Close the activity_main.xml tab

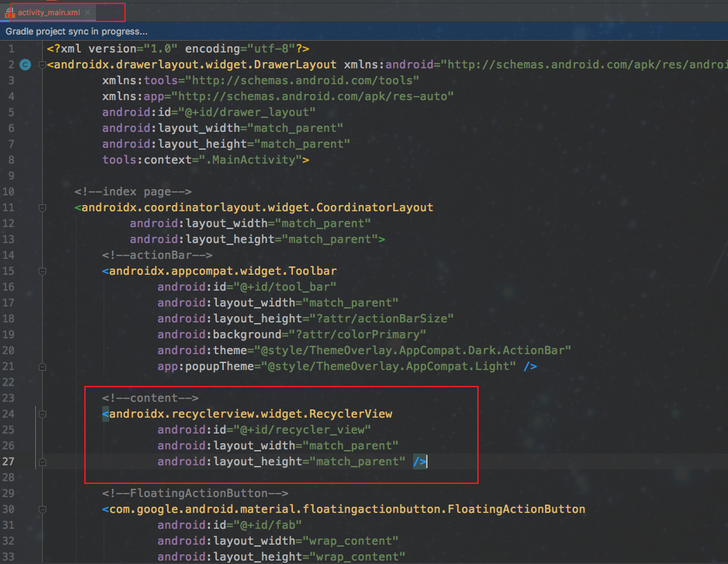click(x=87, y=12)
